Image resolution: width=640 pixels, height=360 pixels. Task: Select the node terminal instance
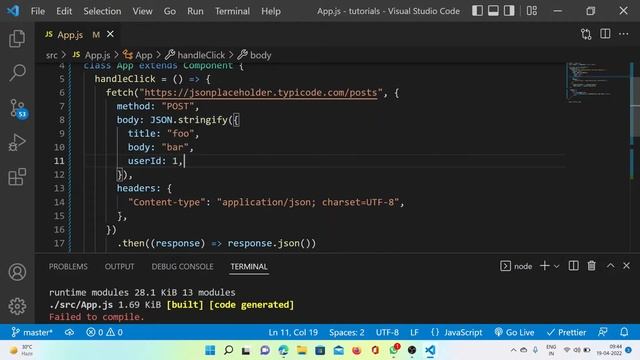tap(516, 266)
